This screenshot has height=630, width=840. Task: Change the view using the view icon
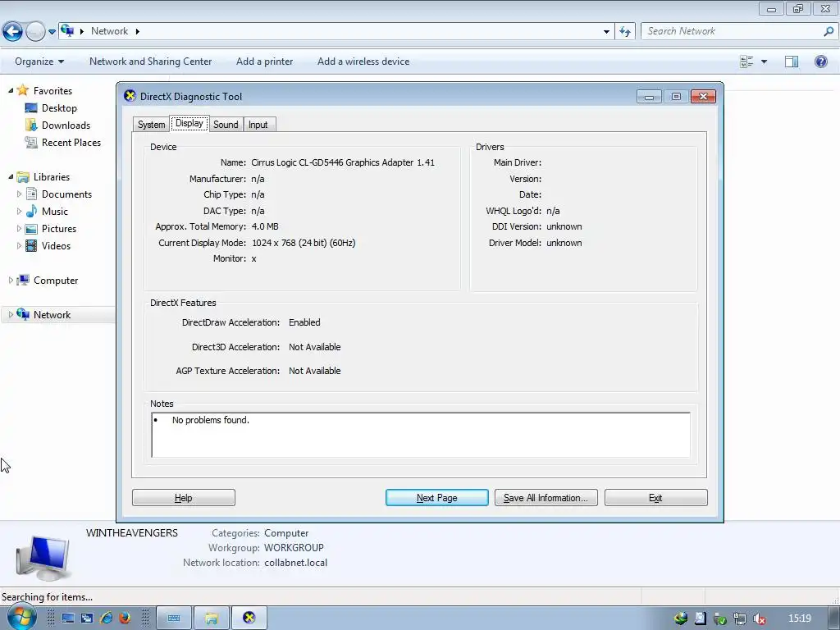pos(746,62)
